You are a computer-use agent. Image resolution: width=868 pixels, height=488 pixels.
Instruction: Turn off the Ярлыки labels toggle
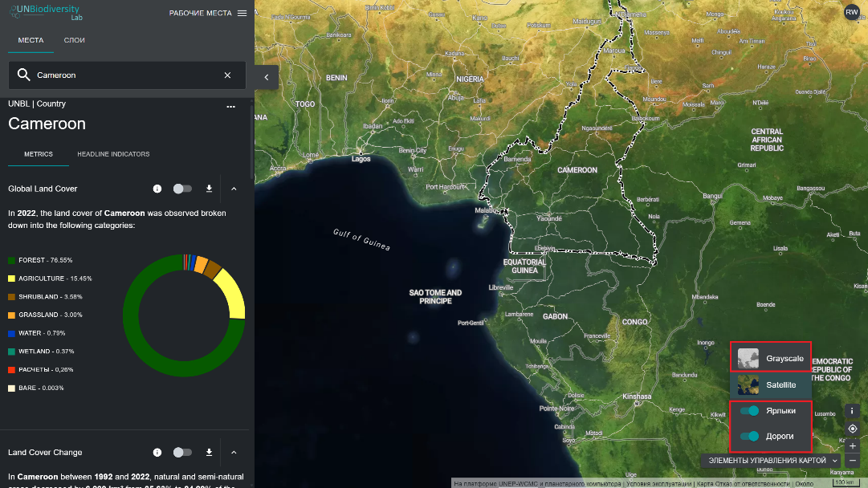[749, 411]
